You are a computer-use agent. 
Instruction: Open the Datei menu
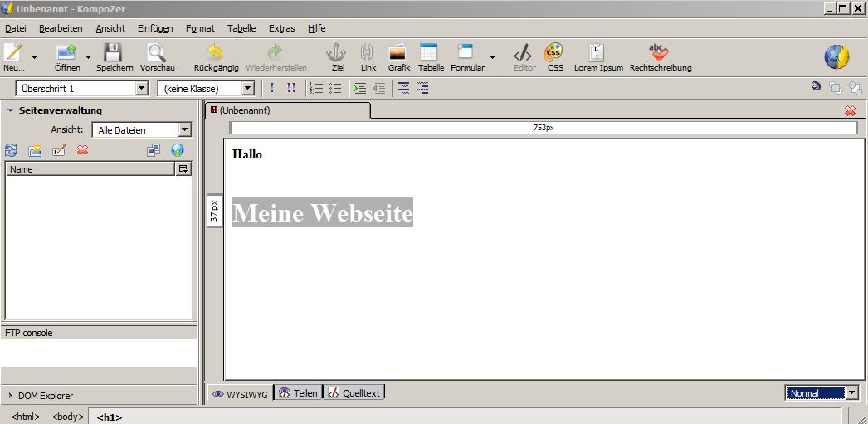coord(16,28)
